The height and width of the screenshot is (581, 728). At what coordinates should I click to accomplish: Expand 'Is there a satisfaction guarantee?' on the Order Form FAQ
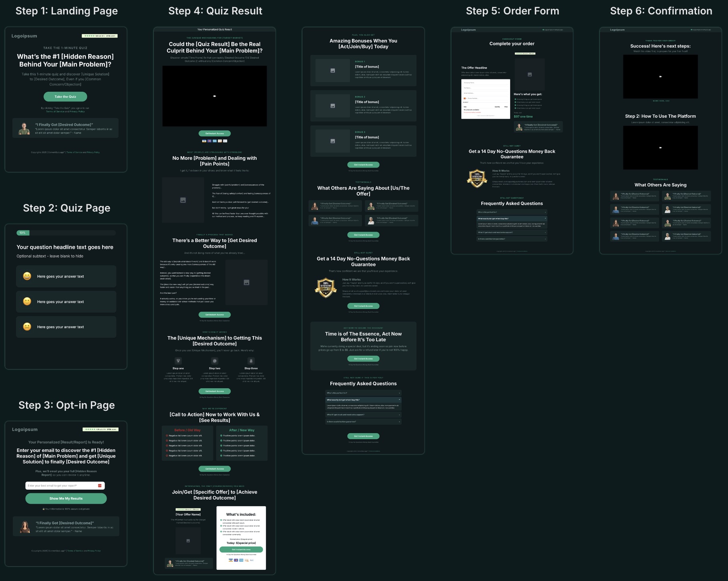pyautogui.click(x=512, y=239)
